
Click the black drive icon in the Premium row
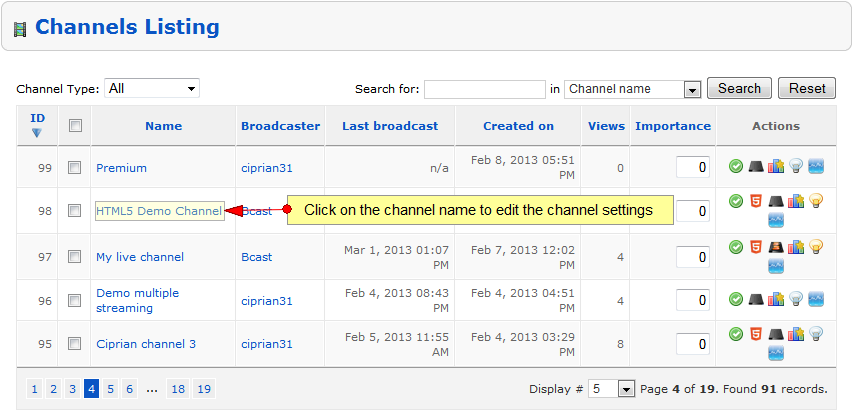pos(756,167)
